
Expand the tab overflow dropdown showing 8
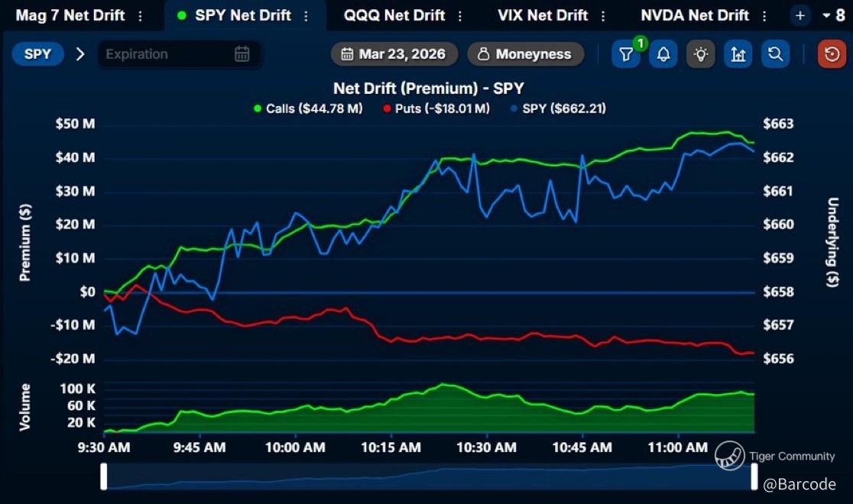pyautogui.click(x=833, y=16)
